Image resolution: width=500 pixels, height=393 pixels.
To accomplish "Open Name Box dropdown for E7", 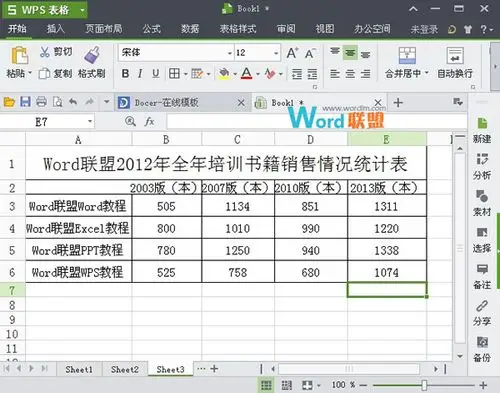I will point(90,122).
